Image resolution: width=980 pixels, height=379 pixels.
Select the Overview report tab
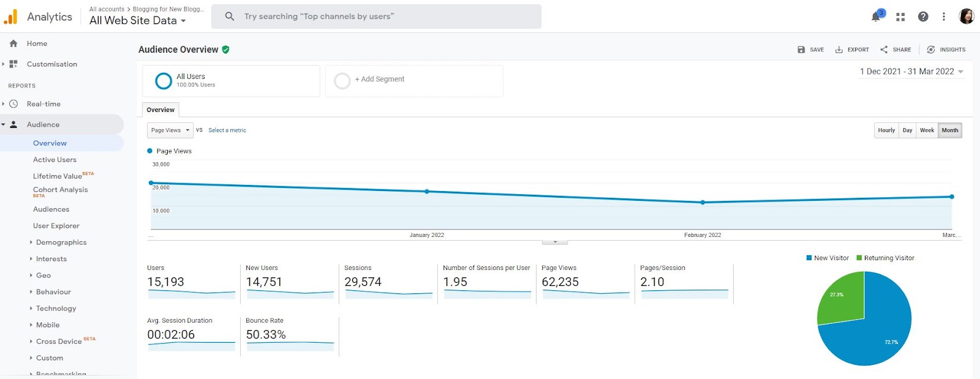(160, 110)
